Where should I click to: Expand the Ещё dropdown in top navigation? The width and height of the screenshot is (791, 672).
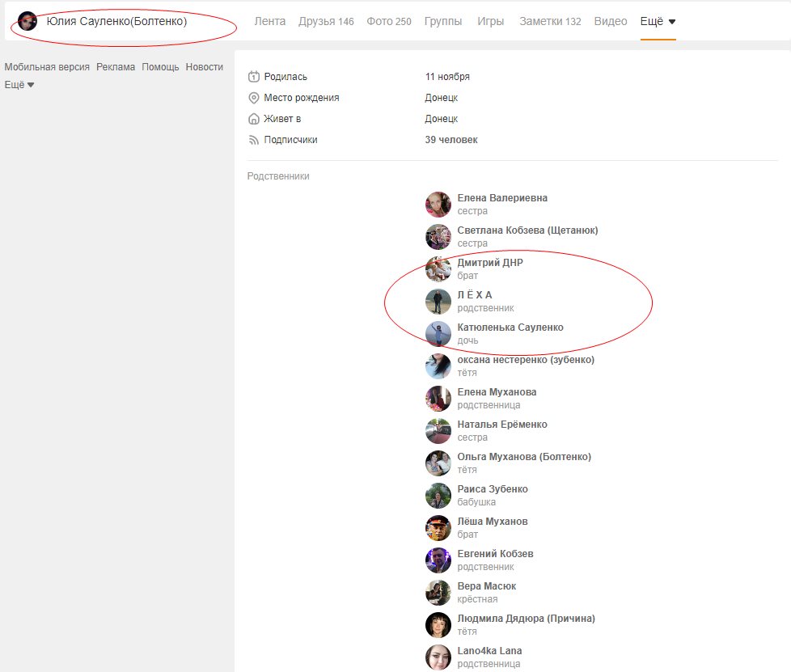[x=658, y=21]
